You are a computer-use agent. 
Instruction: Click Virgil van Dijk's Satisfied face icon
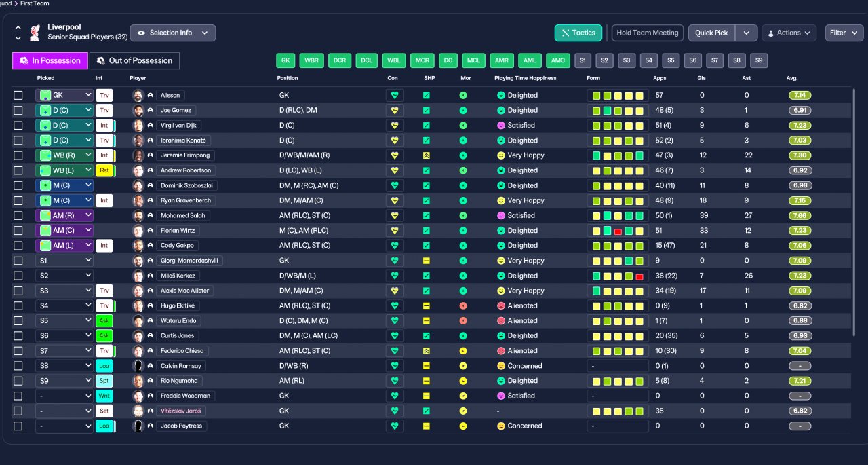(x=501, y=126)
